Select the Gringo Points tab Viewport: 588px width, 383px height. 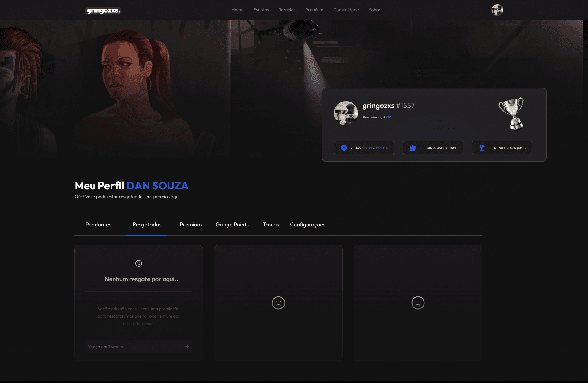[232, 225]
